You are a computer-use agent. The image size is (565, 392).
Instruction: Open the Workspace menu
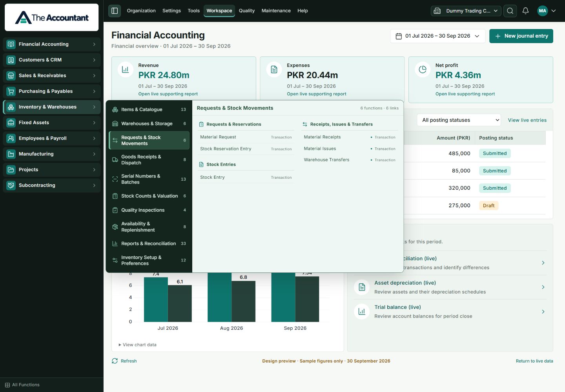(x=219, y=11)
